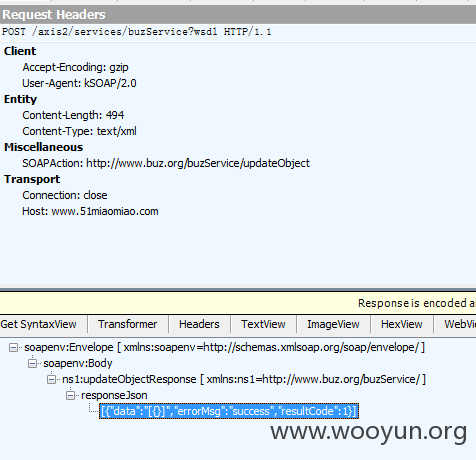Open the ImageView tab
The height and width of the screenshot is (460, 476).
(x=333, y=324)
